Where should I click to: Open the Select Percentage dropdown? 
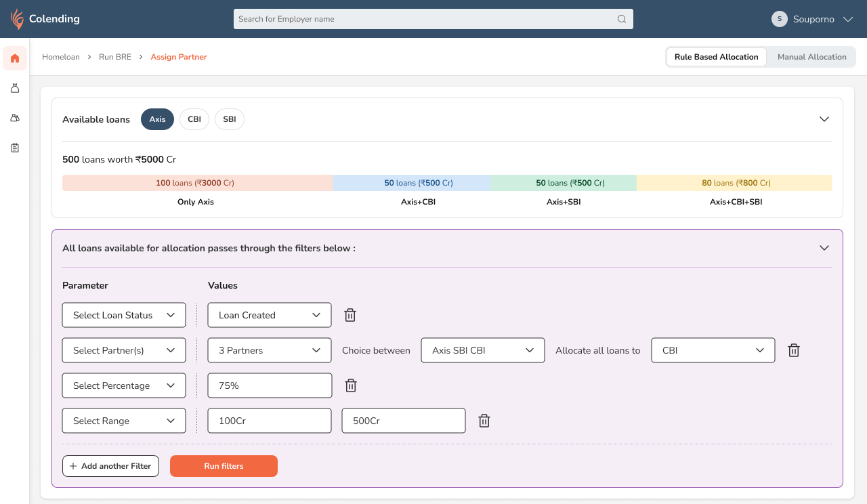coord(124,385)
